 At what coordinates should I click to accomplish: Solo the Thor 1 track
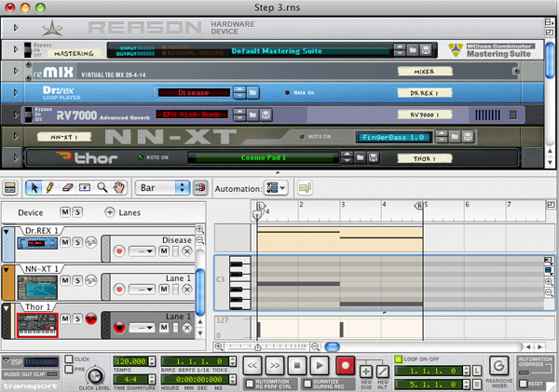[x=77, y=318]
